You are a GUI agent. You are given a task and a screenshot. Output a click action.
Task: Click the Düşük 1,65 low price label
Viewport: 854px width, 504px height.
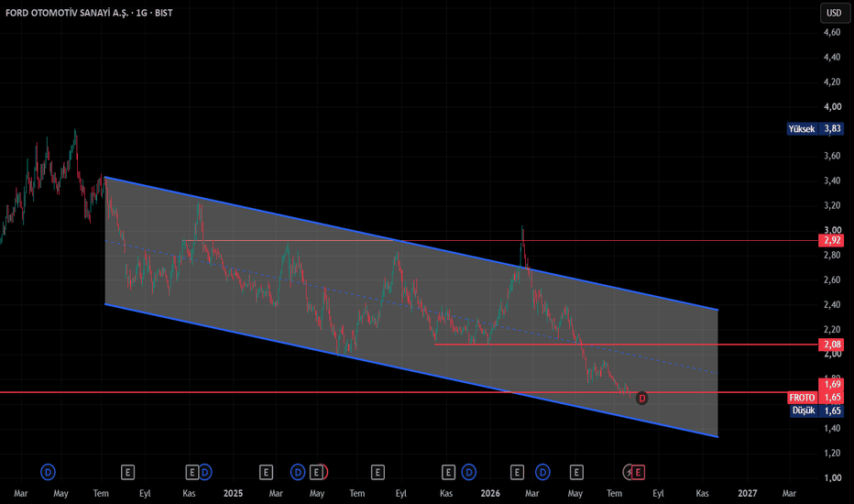coord(817,411)
